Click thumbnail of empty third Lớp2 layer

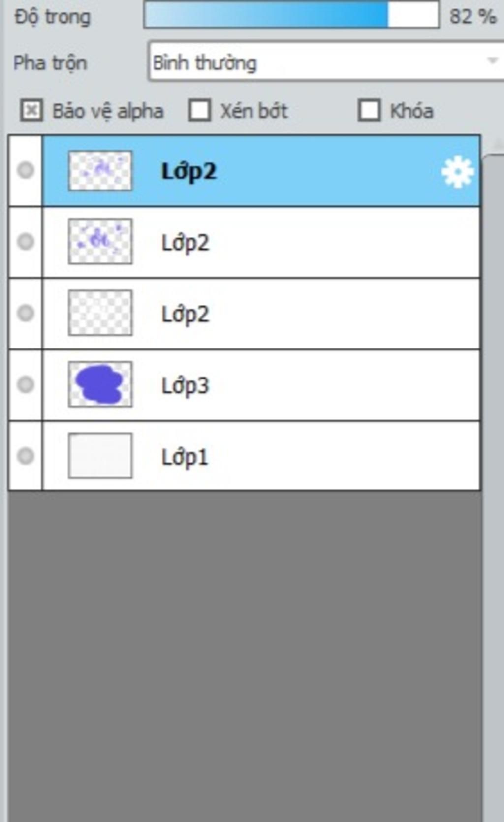point(100,313)
